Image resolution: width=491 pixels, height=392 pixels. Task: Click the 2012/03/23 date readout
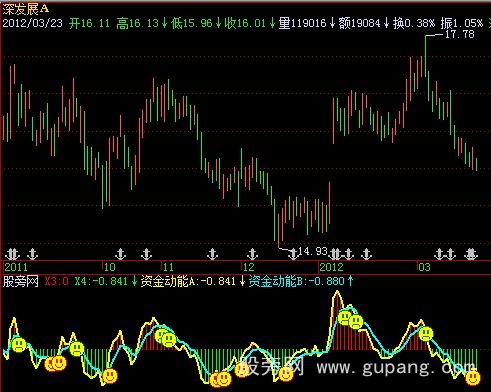[32, 23]
